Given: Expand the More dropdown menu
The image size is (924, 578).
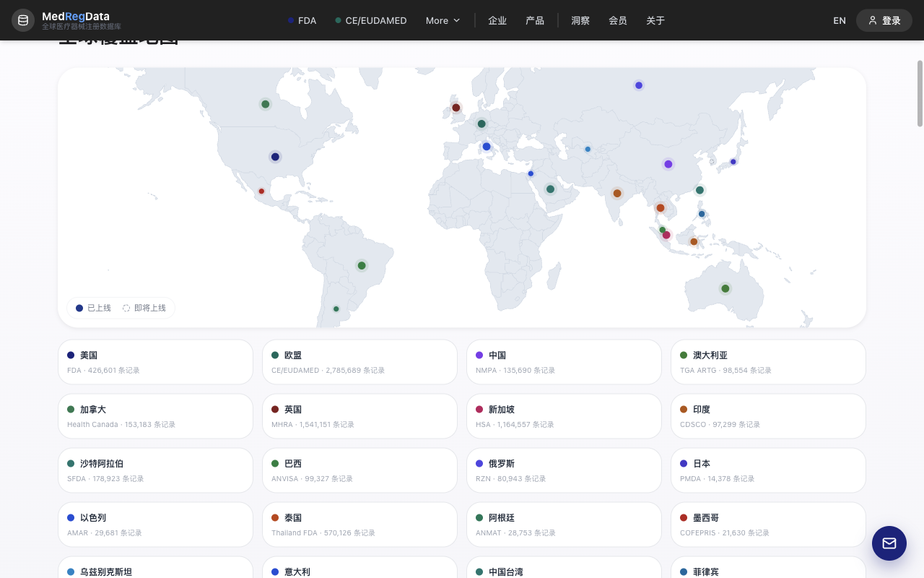Looking at the screenshot, I should (x=443, y=20).
